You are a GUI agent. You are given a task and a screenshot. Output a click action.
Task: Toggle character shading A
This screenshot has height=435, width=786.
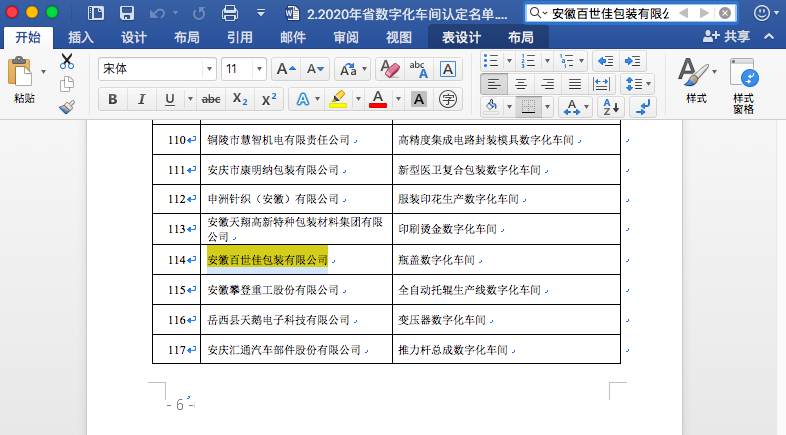[x=419, y=99]
